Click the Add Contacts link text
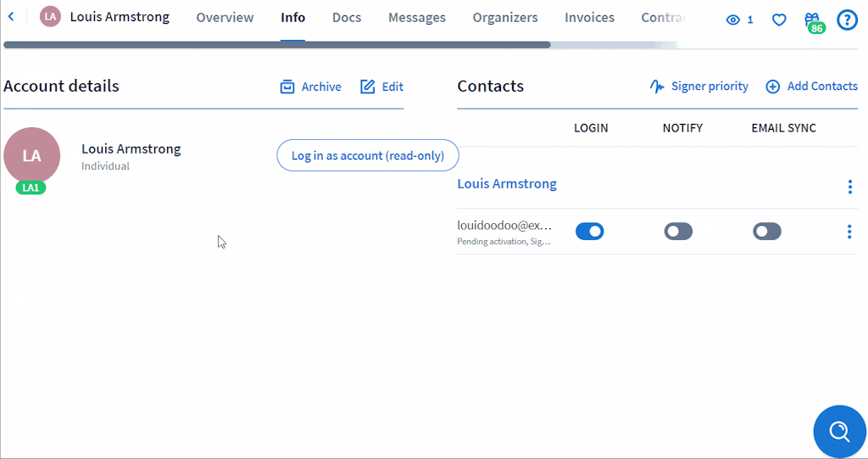 [822, 87]
